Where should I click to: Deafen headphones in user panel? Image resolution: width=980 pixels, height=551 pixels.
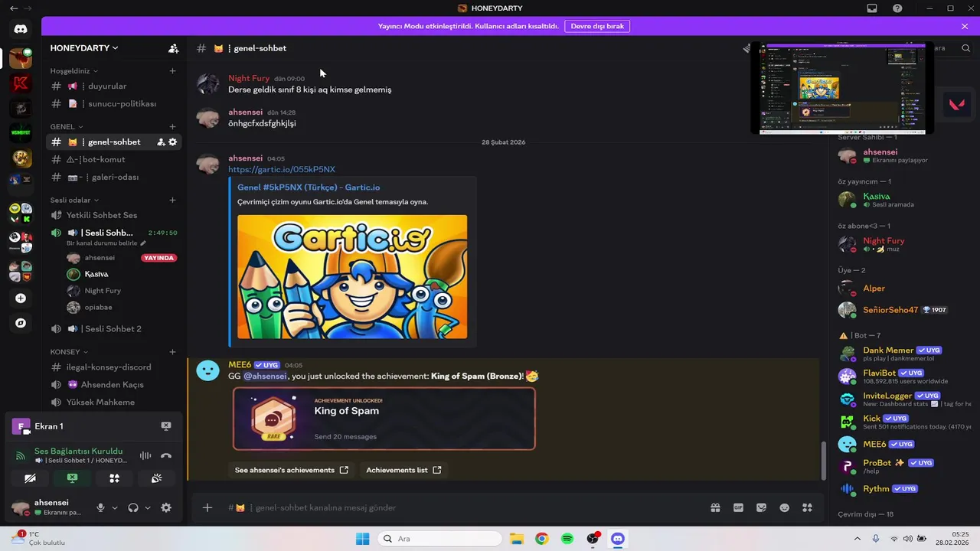[x=133, y=507]
